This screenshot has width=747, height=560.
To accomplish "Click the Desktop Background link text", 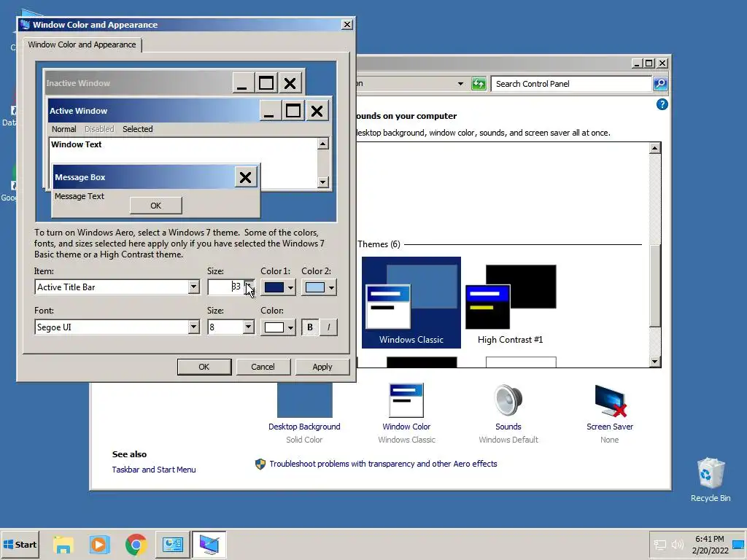I will 304,427.
